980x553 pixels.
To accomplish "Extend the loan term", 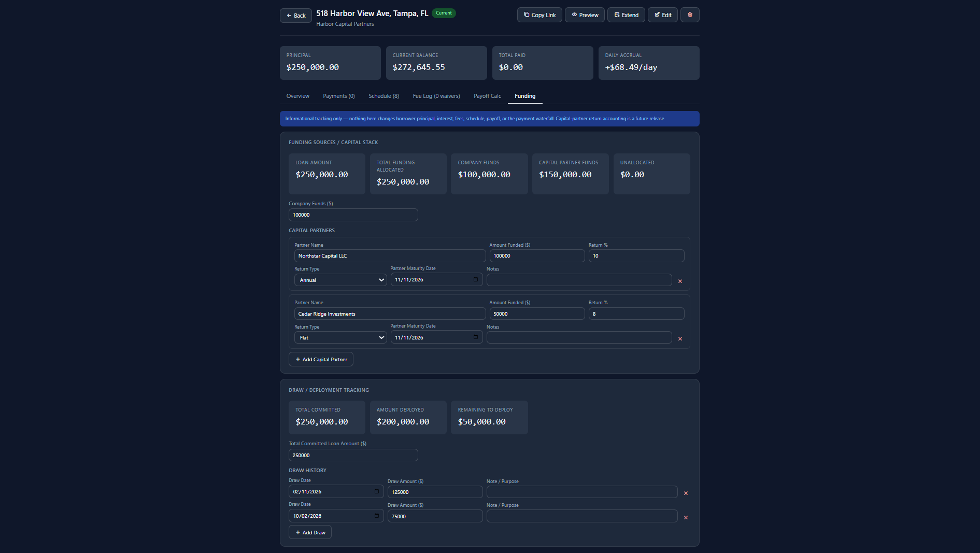I will coord(626,15).
